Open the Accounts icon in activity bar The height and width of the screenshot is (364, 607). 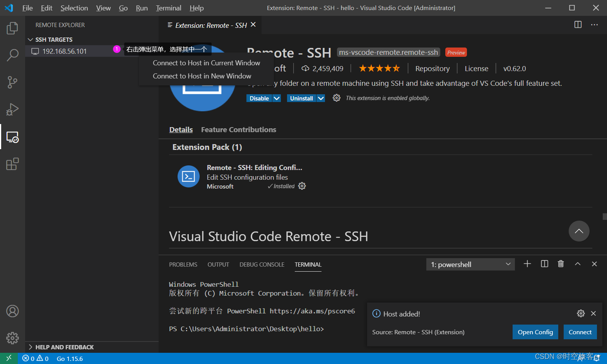click(x=12, y=311)
